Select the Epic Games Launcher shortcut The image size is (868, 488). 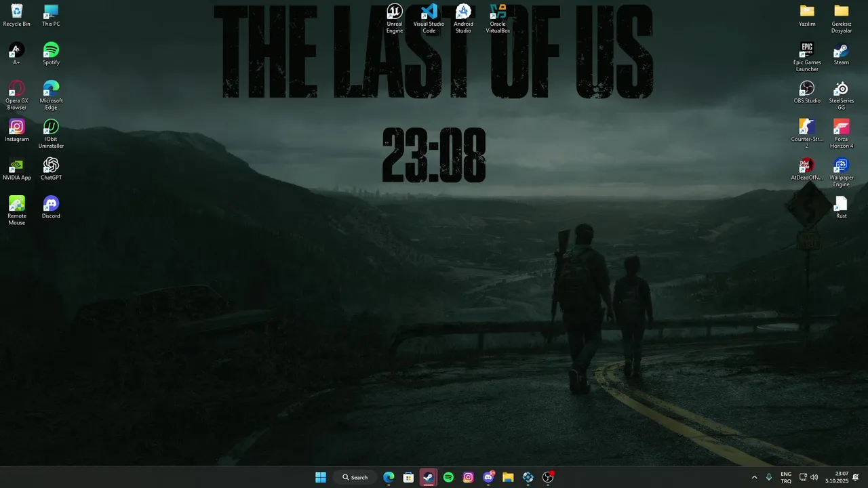click(807, 57)
